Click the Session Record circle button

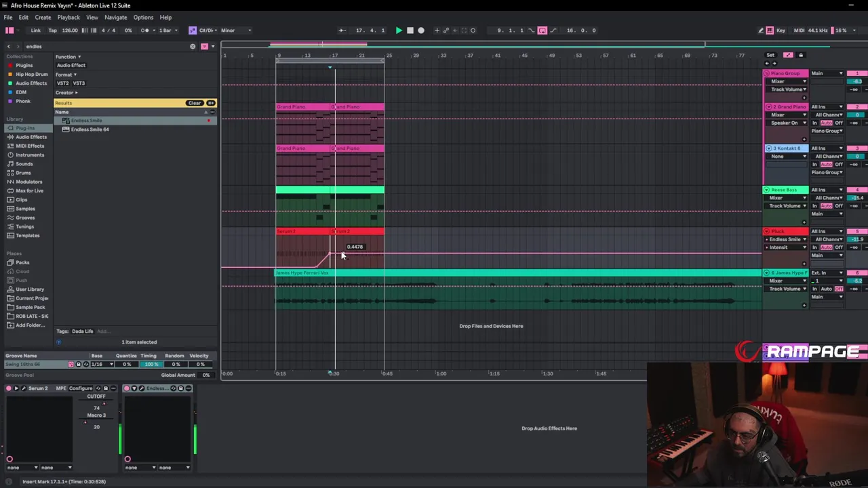(x=473, y=30)
